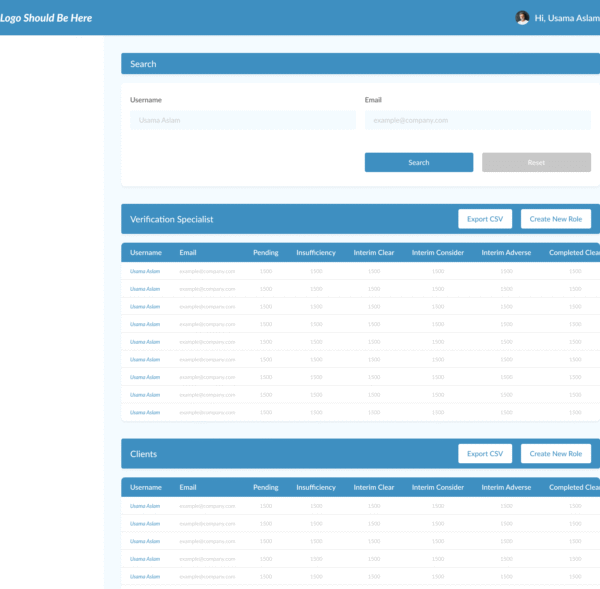Focus the Username search input field
This screenshot has height=589, width=600.
pyautogui.click(x=242, y=120)
